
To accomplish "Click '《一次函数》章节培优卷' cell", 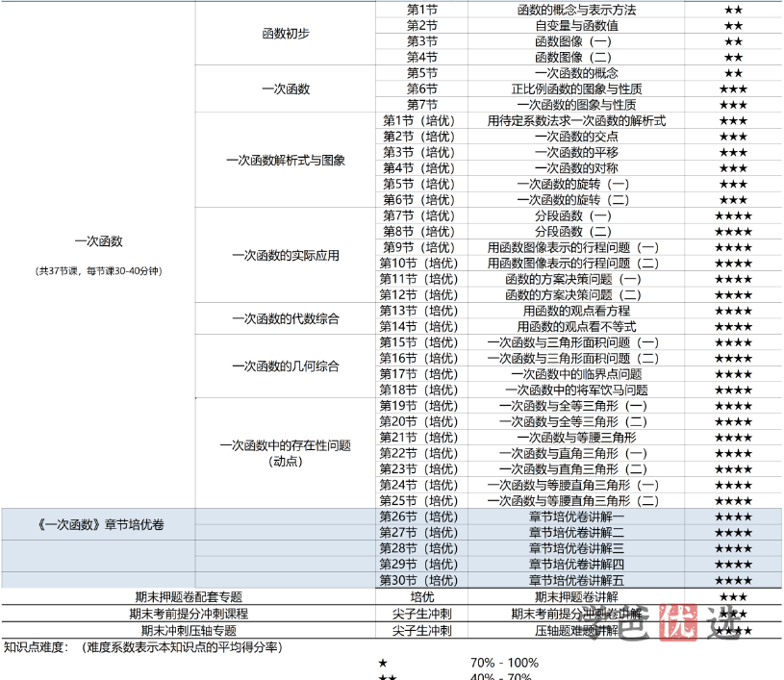I will pos(98,525).
